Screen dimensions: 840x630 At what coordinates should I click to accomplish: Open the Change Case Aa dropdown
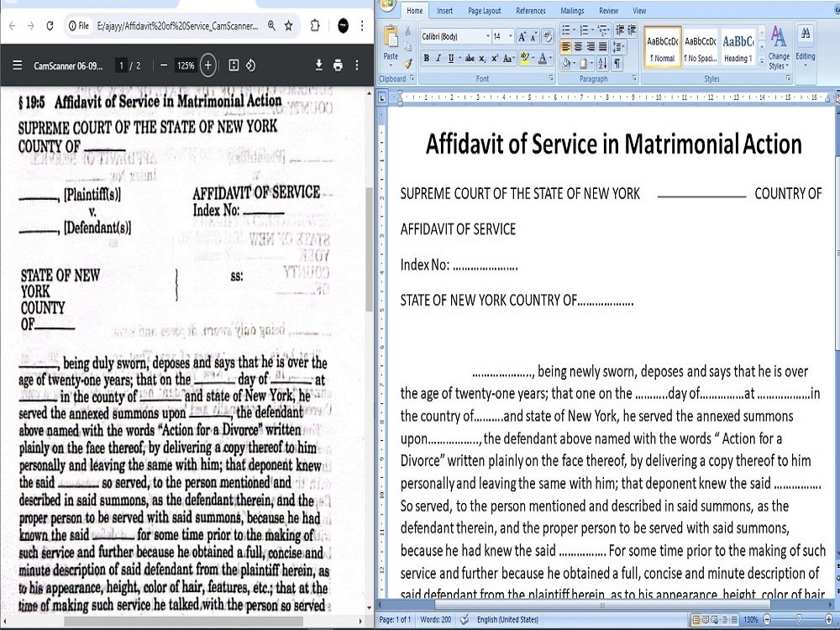coord(508,59)
